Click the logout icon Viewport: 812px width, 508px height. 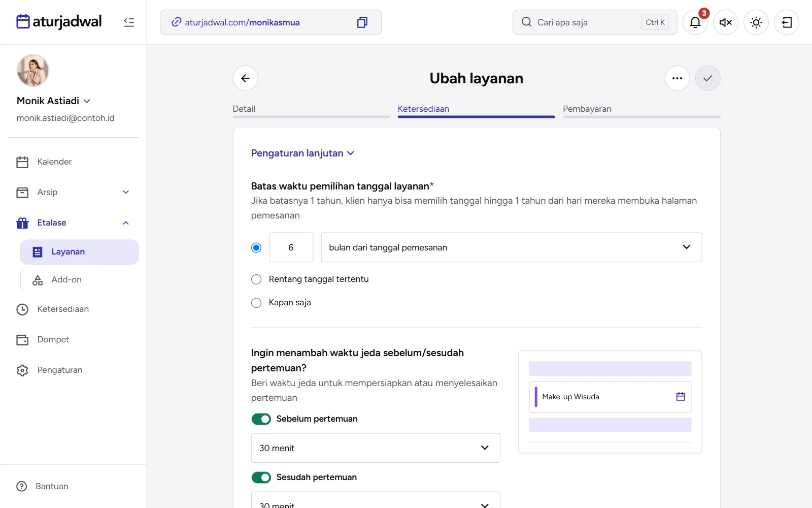787,22
